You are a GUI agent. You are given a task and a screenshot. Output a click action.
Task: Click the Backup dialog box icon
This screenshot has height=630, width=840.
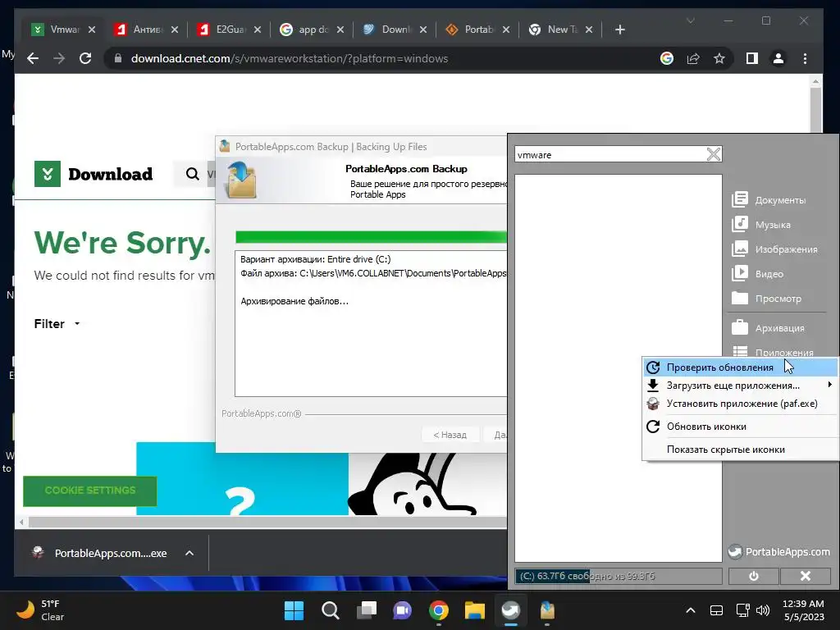tap(242, 181)
